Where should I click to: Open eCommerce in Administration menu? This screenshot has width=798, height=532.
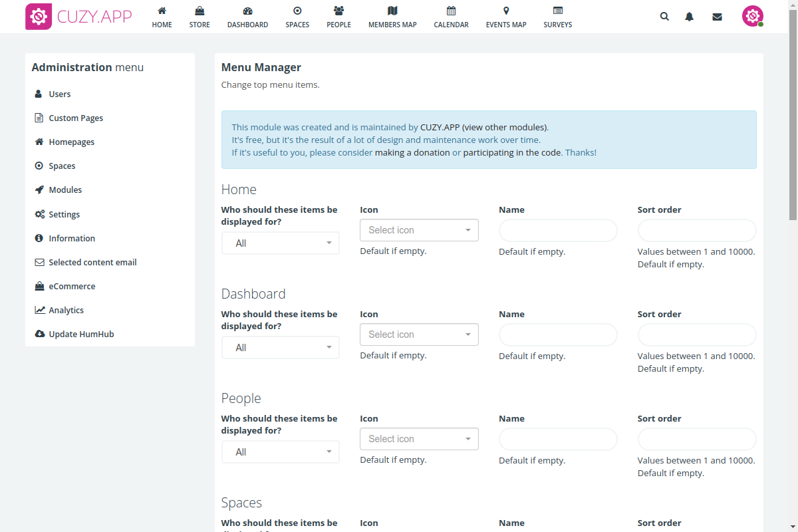(x=72, y=287)
